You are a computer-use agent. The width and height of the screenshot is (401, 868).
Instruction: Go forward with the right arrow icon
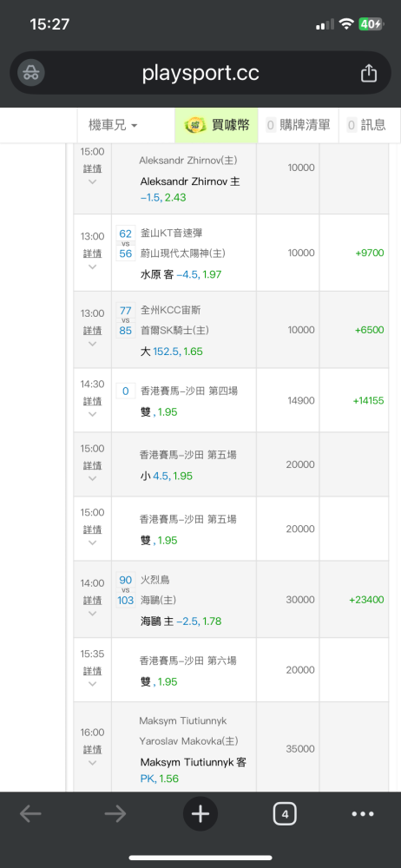pos(115,814)
